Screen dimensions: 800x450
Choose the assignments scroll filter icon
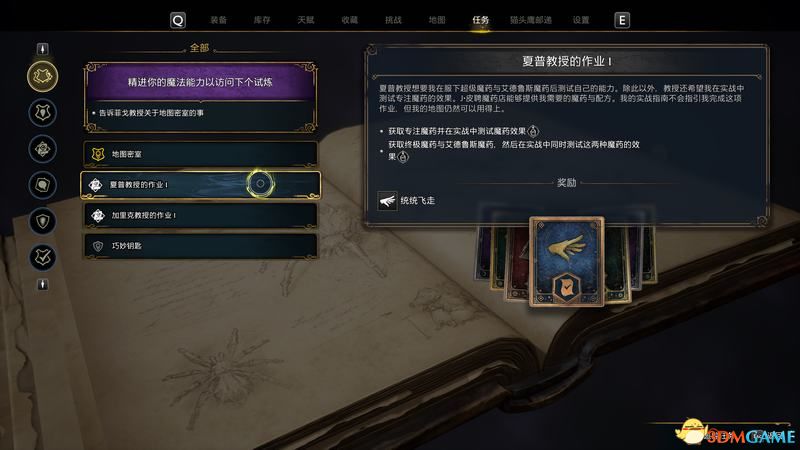(42, 185)
